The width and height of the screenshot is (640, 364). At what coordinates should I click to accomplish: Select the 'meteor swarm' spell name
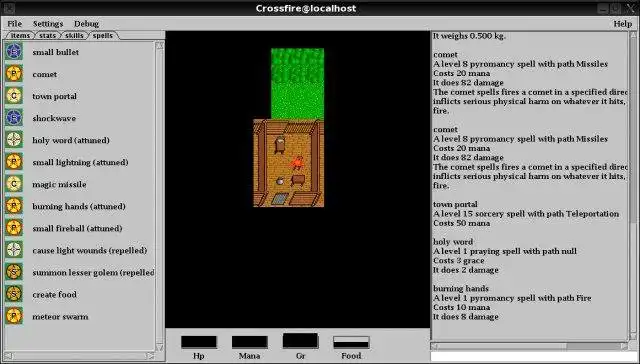pos(60,317)
